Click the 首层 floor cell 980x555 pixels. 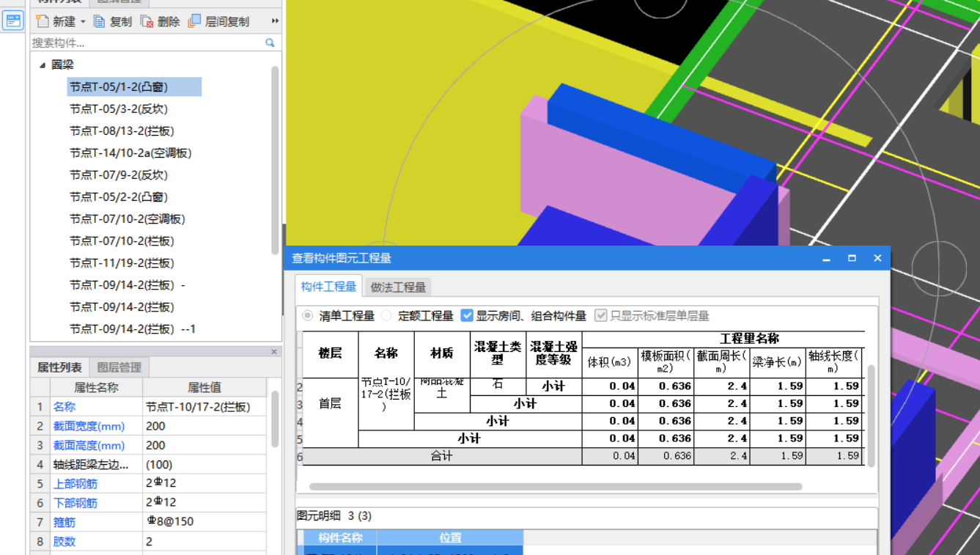point(330,403)
